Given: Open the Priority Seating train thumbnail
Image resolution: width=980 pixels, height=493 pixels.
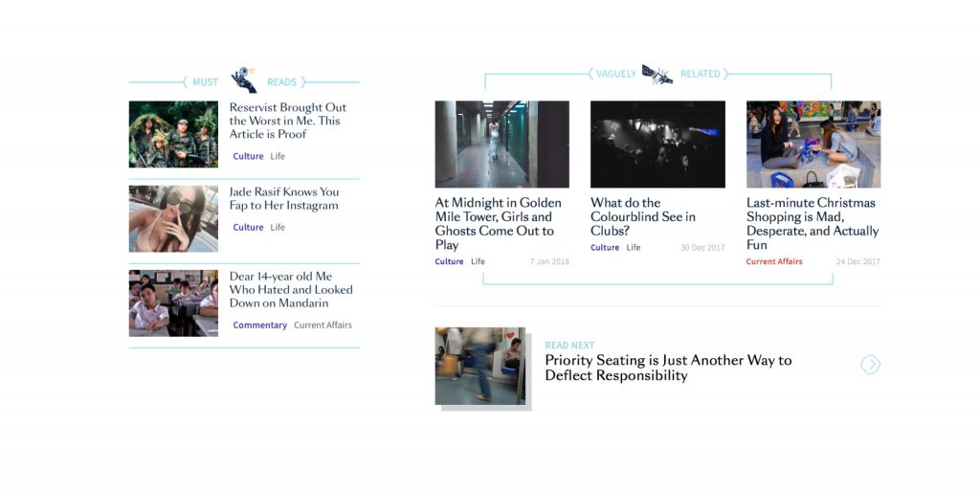Looking at the screenshot, I should 480,366.
